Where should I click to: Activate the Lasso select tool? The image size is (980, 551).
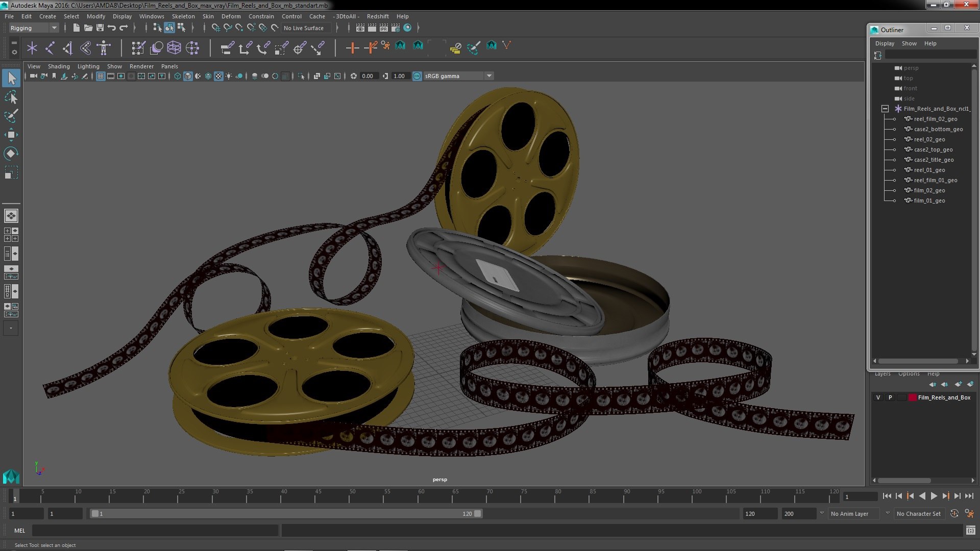click(11, 97)
